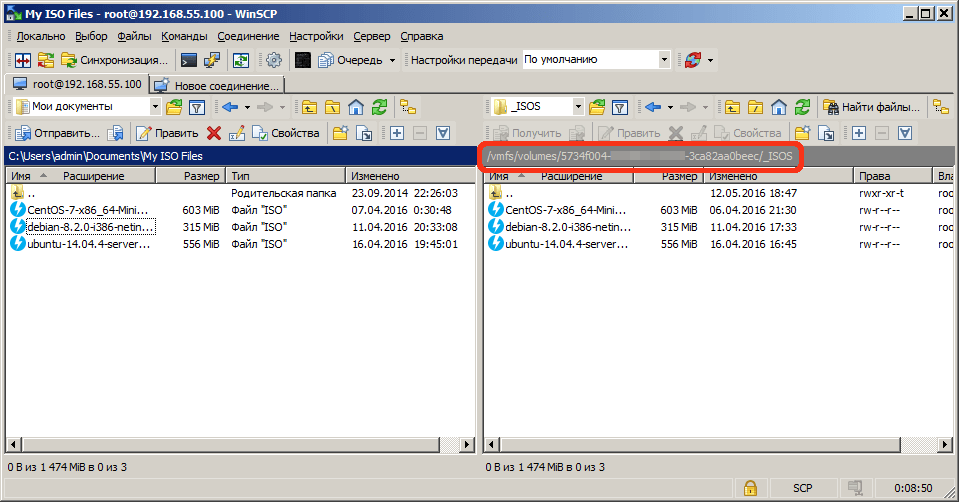Viewport: 959px width, 502px height.
Task: Refresh the local panel directory
Action: coord(379,107)
